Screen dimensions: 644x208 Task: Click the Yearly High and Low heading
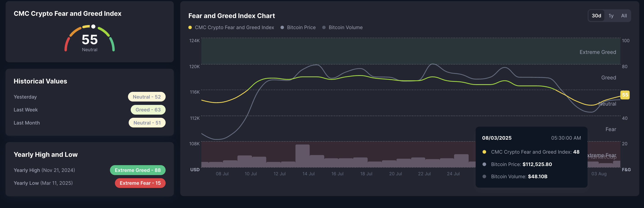point(46,155)
